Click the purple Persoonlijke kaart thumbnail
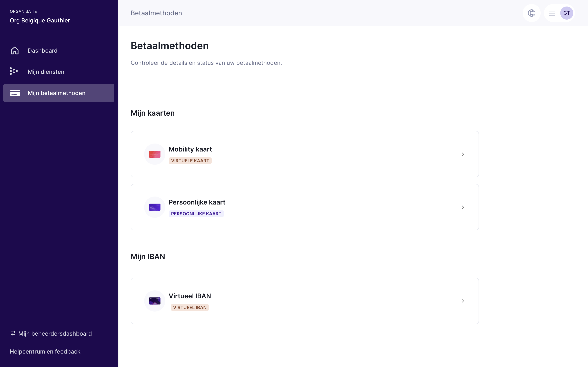 pos(155,207)
